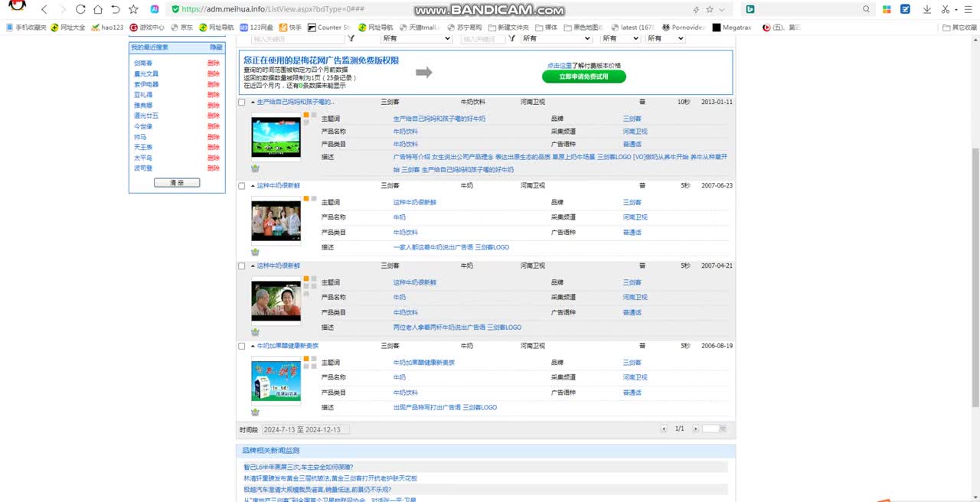The height and width of the screenshot is (502, 980).
Task: Click basket icon under the 2007-04-21 ad thumbnail
Action: 255,332
